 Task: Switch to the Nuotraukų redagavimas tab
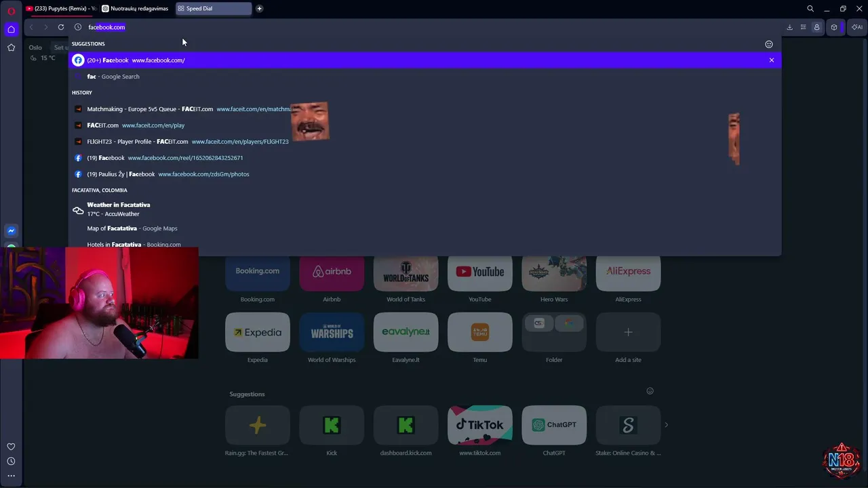[x=136, y=9]
